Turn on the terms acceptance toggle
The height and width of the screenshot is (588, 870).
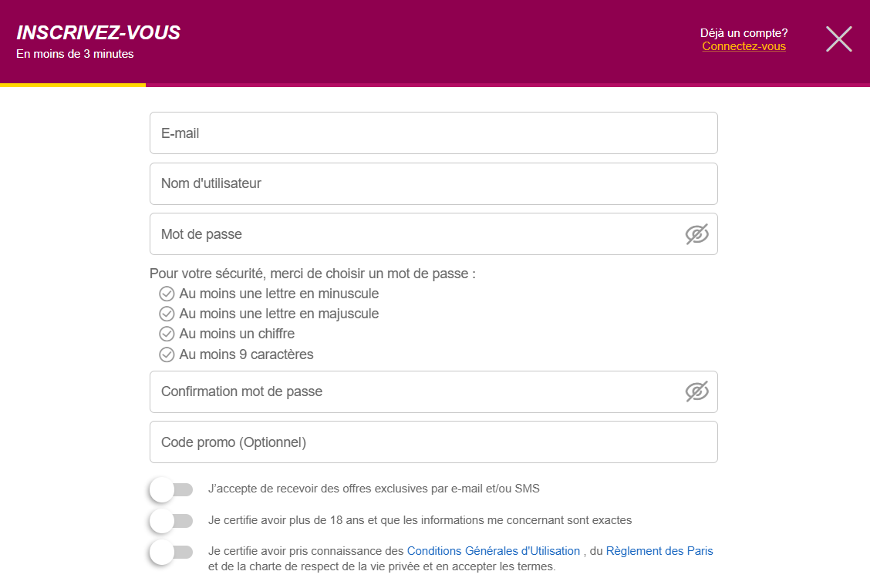(x=171, y=552)
